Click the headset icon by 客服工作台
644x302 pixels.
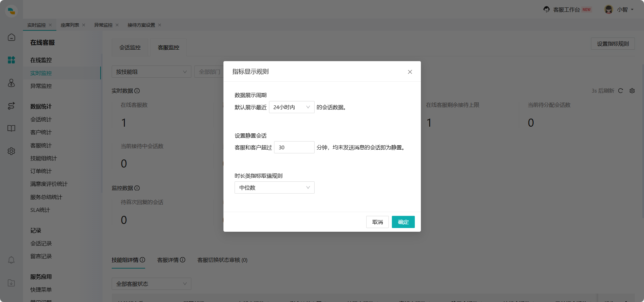pyautogui.click(x=546, y=9)
